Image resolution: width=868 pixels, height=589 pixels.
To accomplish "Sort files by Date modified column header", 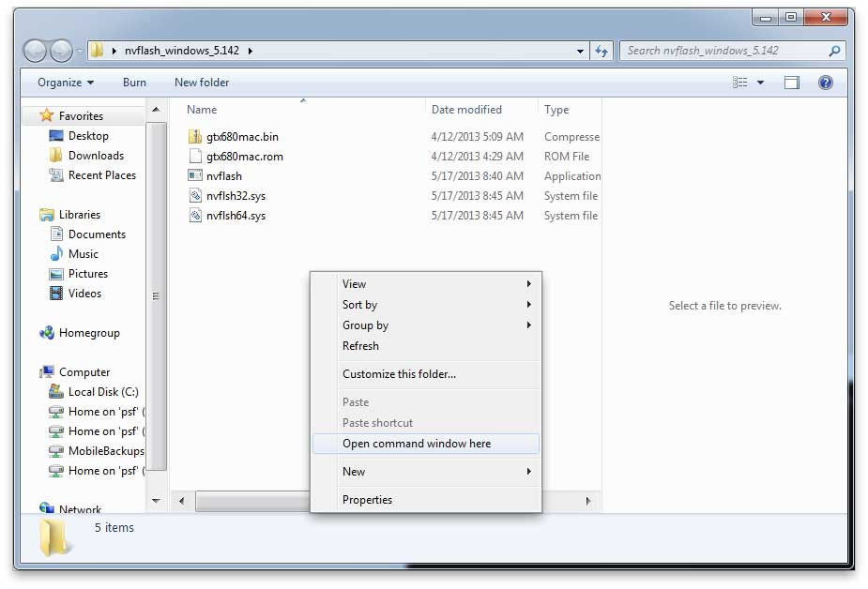I will point(481,110).
